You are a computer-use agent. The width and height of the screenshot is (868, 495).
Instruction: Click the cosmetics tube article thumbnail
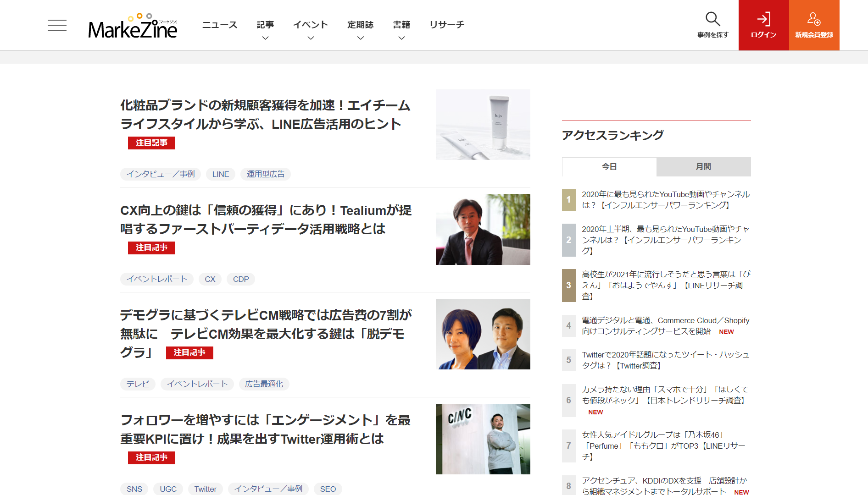click(x=483, y=124)
